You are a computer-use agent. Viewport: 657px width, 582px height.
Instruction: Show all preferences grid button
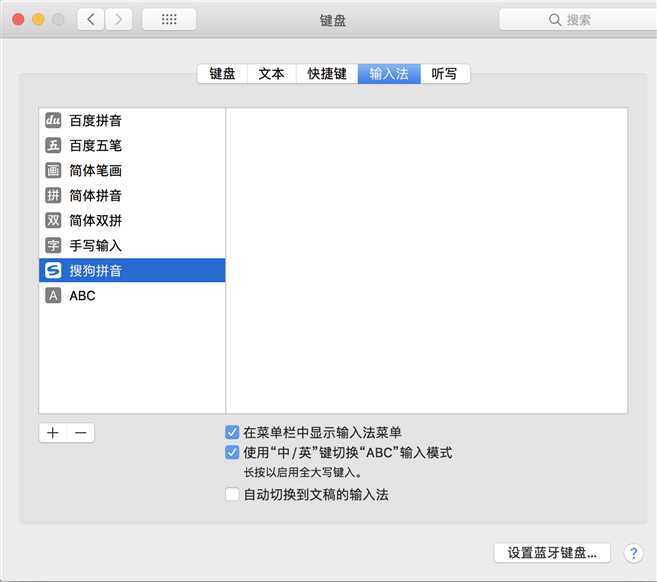tap(169, 19)
